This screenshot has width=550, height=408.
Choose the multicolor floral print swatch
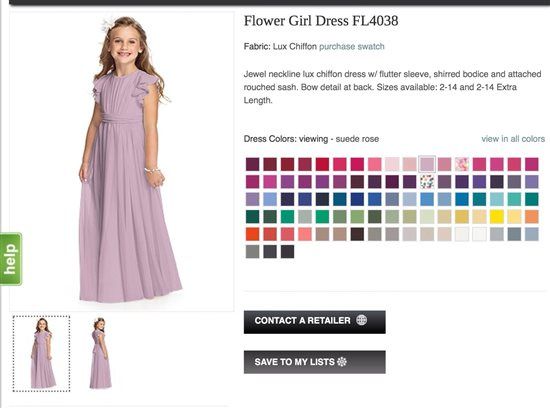(x=427, y=182)
